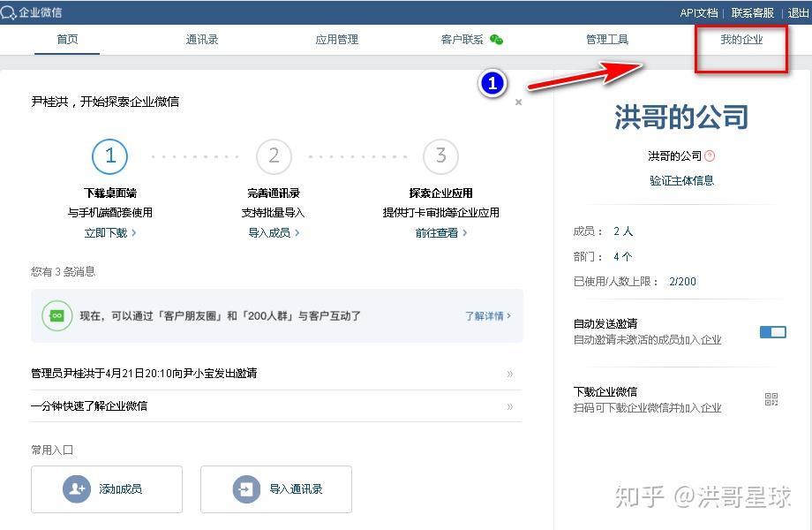This screenshot has height=530, width=812.
Task: Toggle the 自动发送邀请 switch off
Action: pos(772,331)
